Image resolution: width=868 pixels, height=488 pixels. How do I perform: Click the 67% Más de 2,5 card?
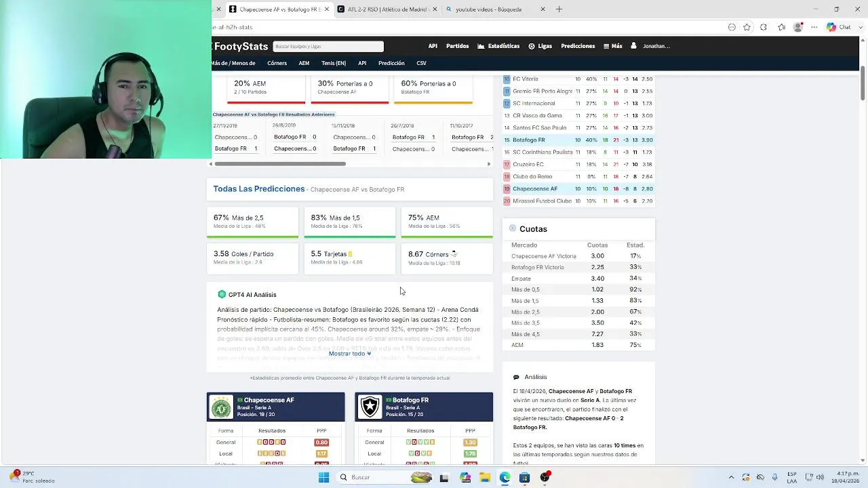click(x=252, y=222)
